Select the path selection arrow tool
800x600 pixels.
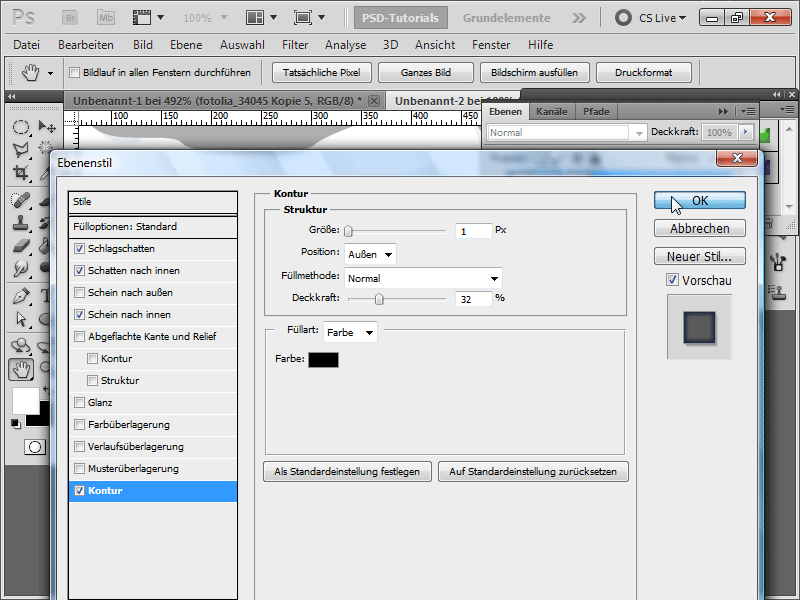pos(20,319)
